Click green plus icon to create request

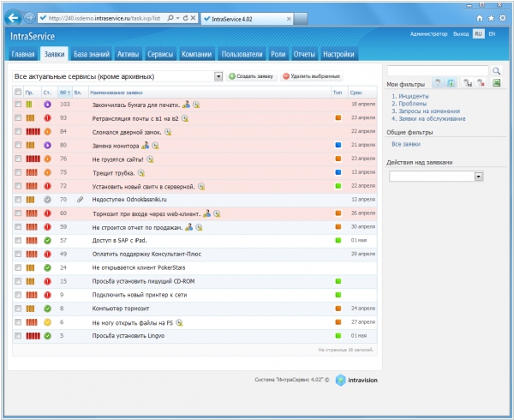click(x=231, y=76)
